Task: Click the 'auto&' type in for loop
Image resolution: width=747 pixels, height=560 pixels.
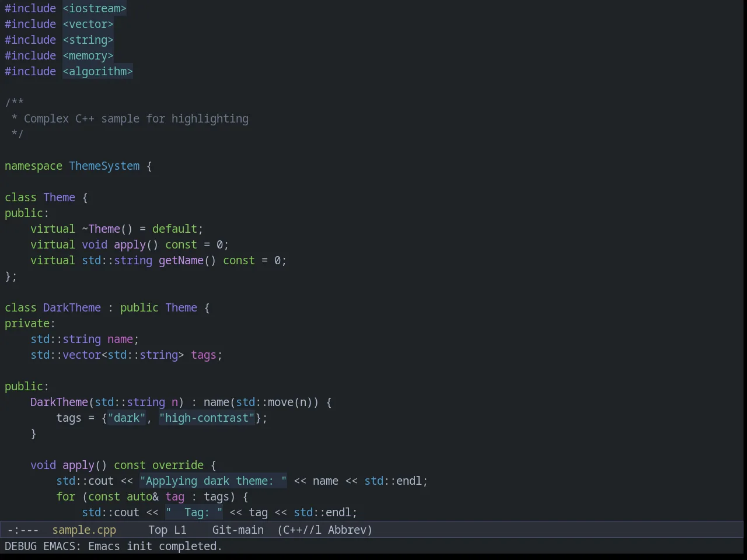Action: (142, 496)
